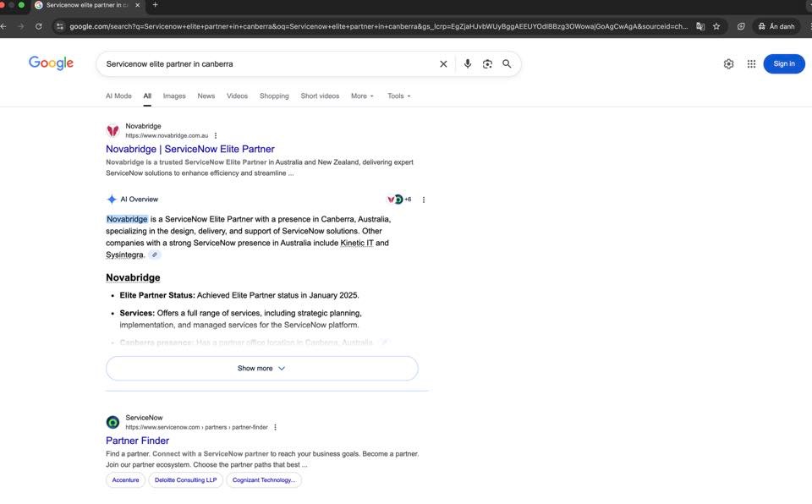Select the All results tab

coord(147,96)
